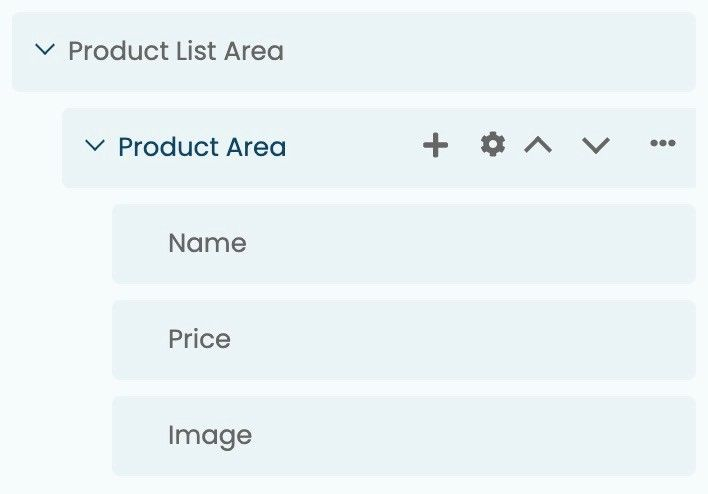The width and height of the screenshot is (708, 494).
Task: Select the Product Area label
Action: (x=202, y=147)
